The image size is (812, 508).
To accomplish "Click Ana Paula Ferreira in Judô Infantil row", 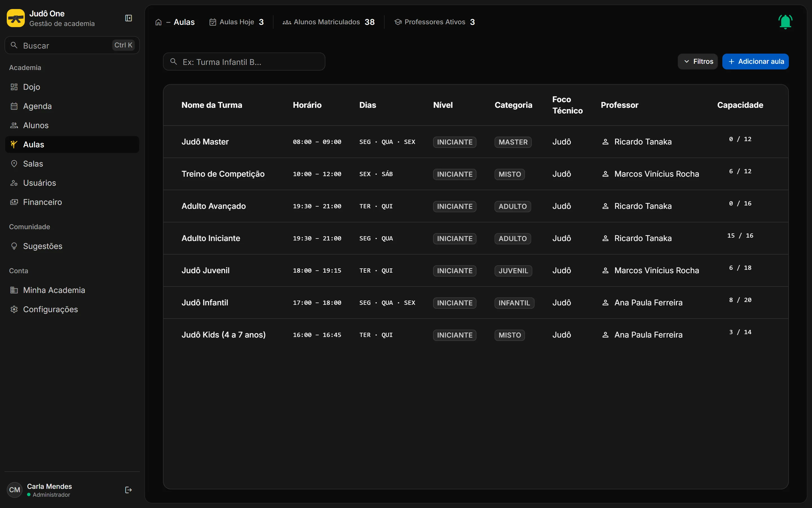I will click(x=648, y=303).
